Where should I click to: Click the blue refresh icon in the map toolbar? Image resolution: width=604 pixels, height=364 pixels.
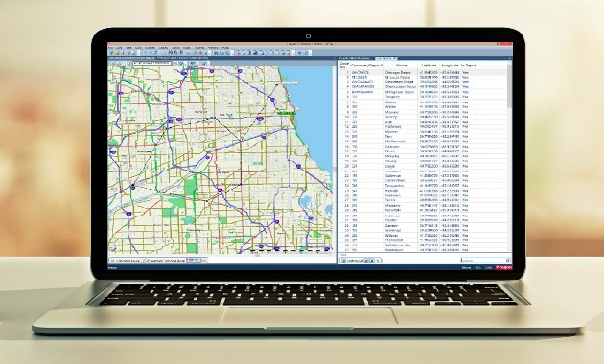click(x=181, y=63)
